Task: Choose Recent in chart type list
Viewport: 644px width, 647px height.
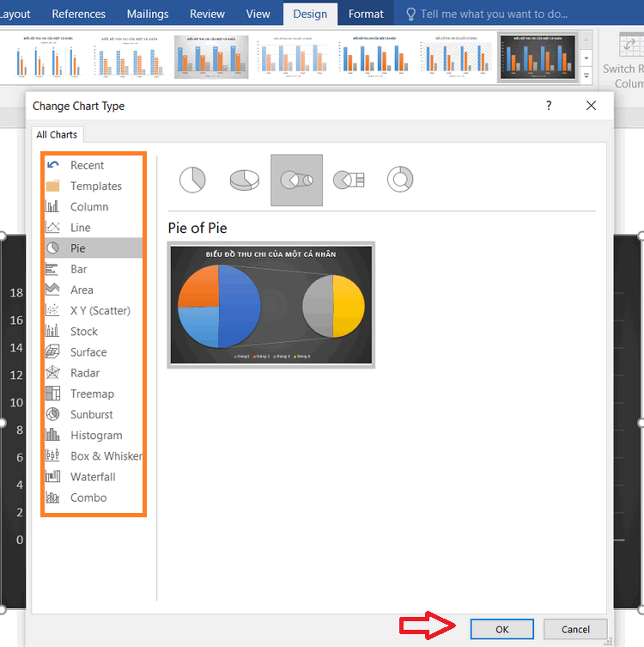Action: coord(87,165)
